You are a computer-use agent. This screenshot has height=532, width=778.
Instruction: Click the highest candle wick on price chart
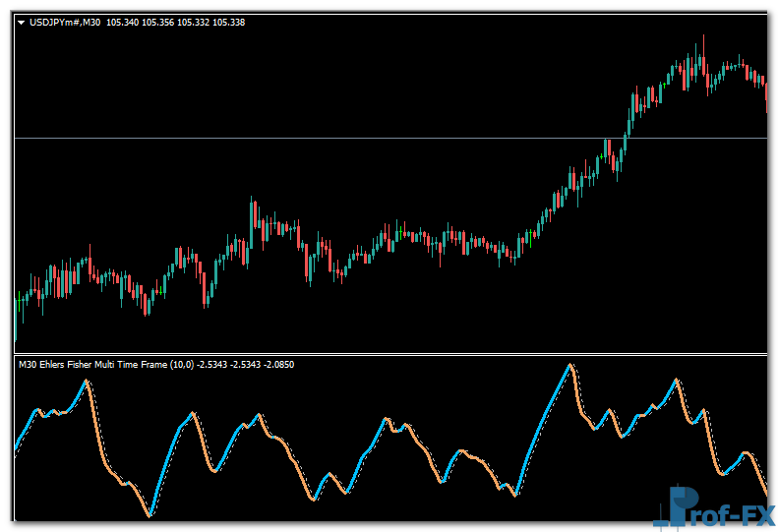tap(703, 39)
